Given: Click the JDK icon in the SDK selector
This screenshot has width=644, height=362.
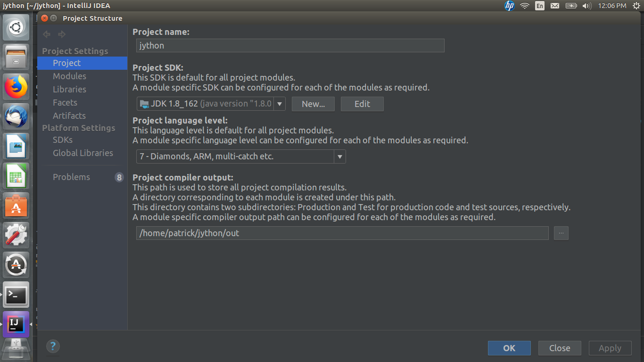Looking at the screenshot, I should coord(144,104).
